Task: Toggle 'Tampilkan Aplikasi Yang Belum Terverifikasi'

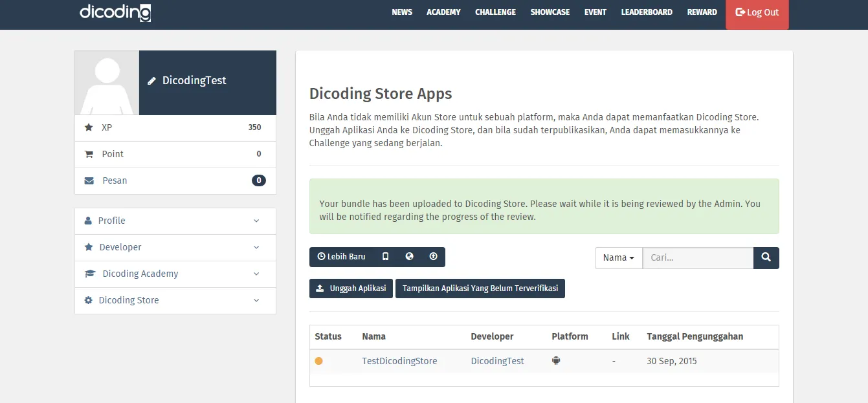Action: (480, 289)
